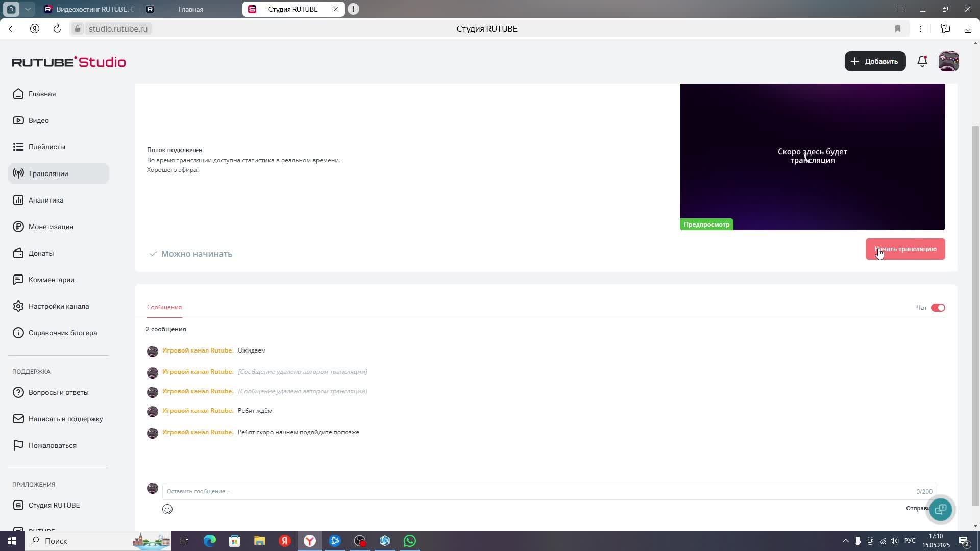Viewport: 980px width, 551px height.
Task: Open the browser three-dot page menu
Action: tap(920, 29)
